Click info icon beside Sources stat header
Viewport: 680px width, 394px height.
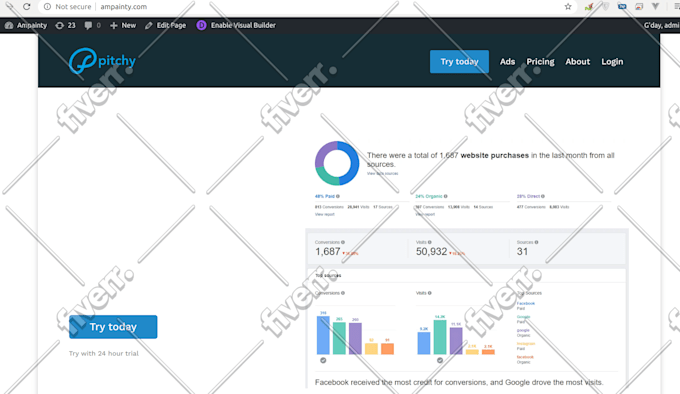click(536, 242)
